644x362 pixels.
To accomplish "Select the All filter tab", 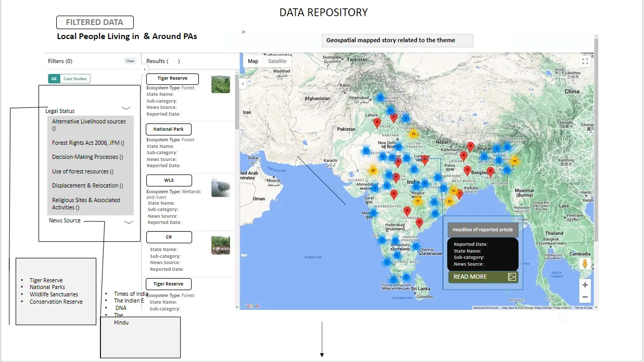I will tap(54, 79).
